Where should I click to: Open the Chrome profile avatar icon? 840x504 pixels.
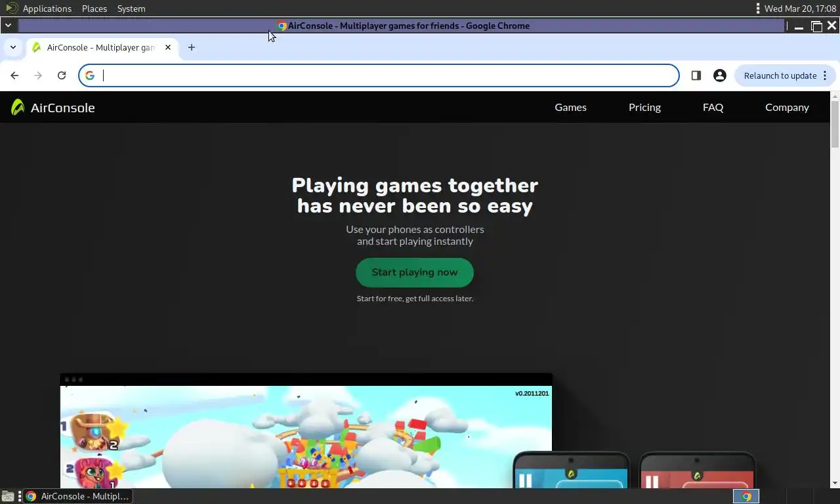(x=720, y=75)
